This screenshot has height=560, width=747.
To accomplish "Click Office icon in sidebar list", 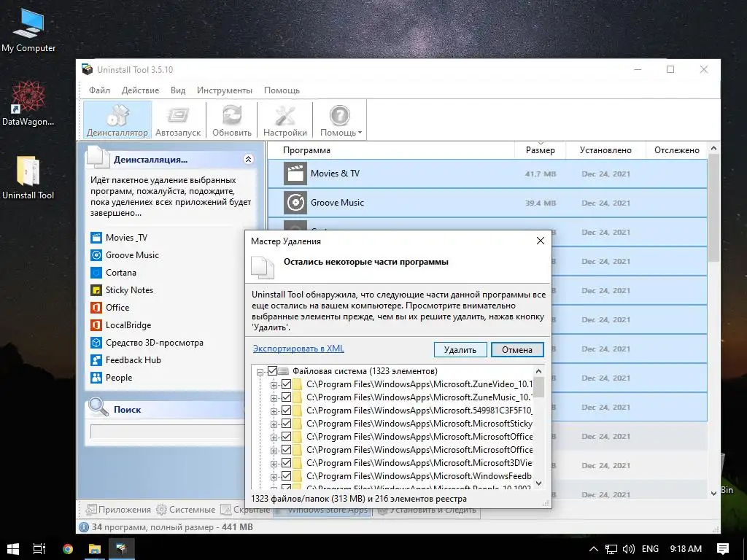I will point(96,308).
